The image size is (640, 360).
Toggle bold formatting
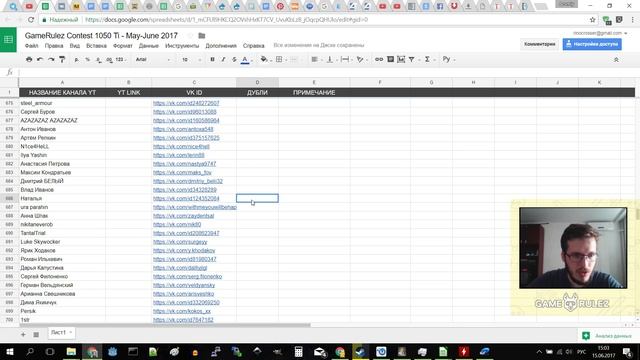(212, 60)
